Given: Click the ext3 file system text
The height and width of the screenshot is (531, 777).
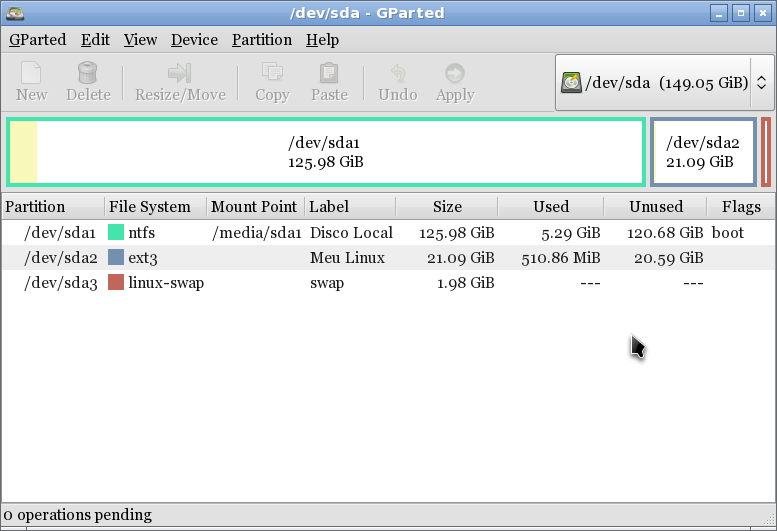Looking at the screenshot, I should pos(143,258).
